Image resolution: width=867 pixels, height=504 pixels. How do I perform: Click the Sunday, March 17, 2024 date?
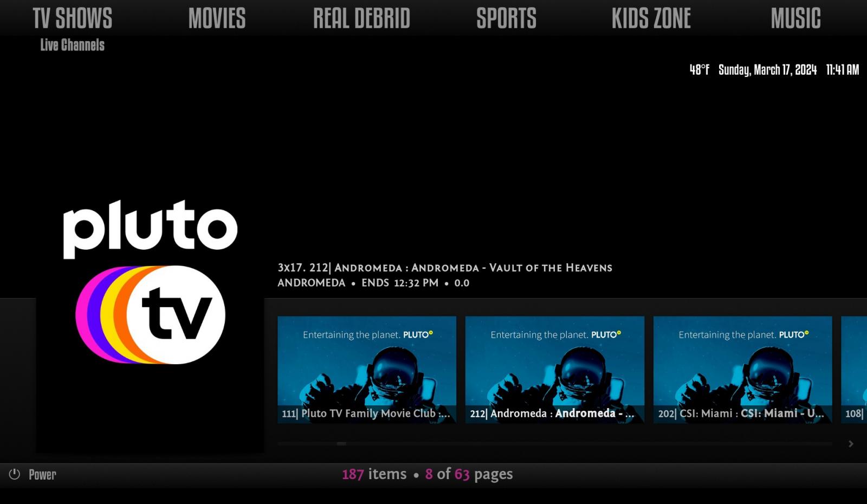[x=767, y=69]
